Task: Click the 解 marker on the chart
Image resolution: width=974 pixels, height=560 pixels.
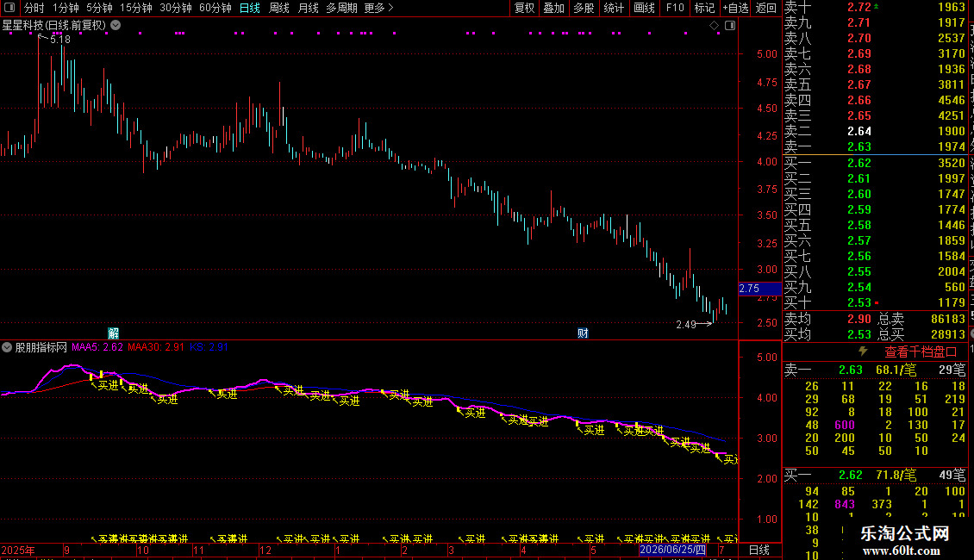Action: click(x=113, y=333)
